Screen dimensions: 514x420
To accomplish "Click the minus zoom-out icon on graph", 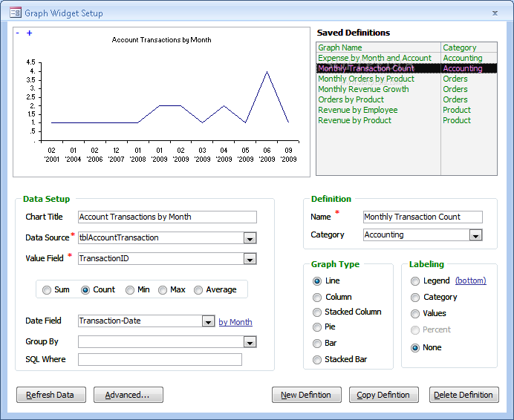I will click(18, 33).
